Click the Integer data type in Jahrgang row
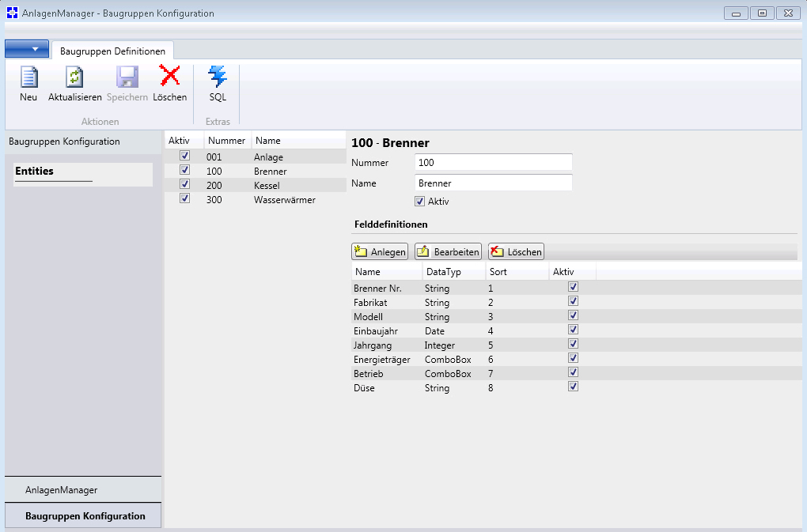This screenshot has width=807, height=532. click(x=440, y=345)
